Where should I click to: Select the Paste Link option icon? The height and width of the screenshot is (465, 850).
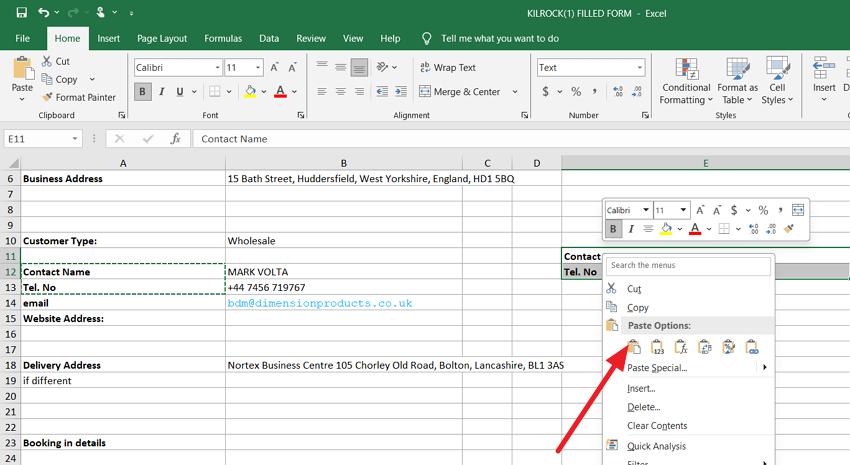coord(751,347)
